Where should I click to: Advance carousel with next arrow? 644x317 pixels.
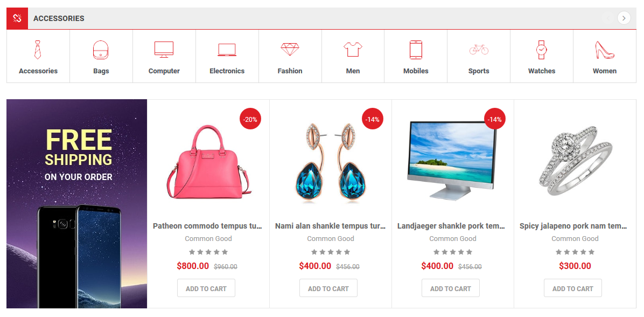pos(624,18)
